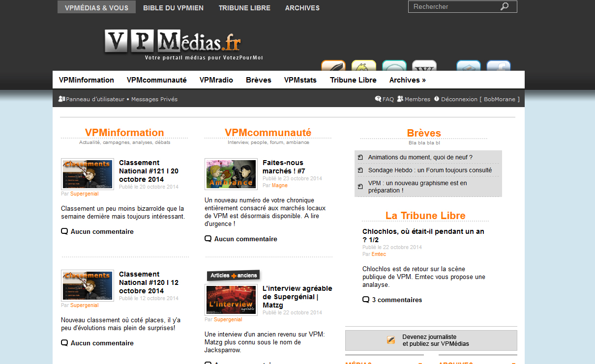
Task: Click Devenez journaliste et publiez sur VPMédias
Action: [x=431, y=340]
